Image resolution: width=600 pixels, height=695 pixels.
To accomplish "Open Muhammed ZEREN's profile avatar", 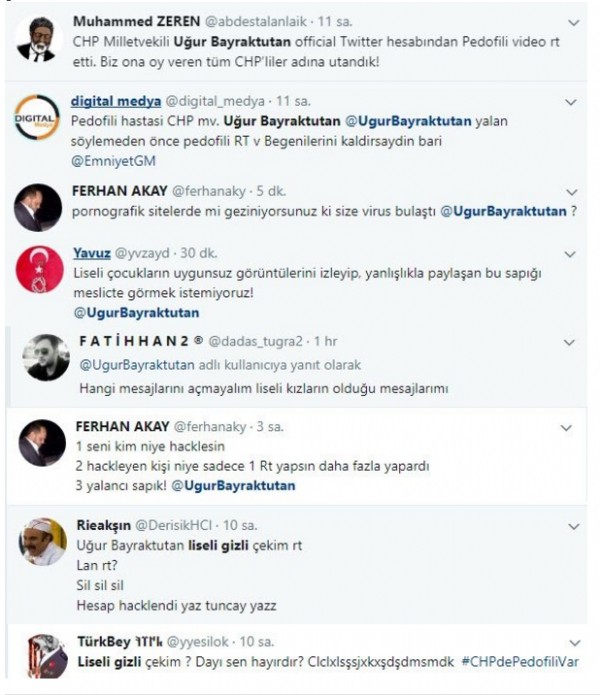I will click(39, 39).
